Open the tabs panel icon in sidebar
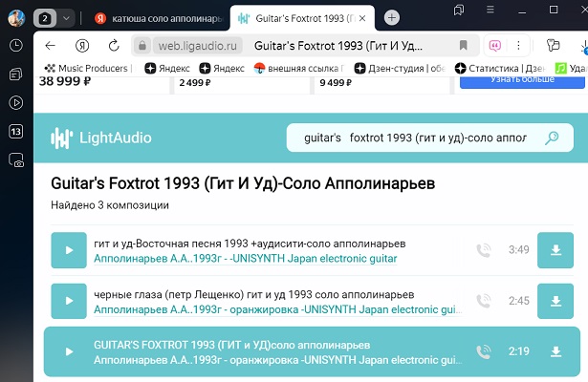Viewport: 588px width, 382px height. 15,74
